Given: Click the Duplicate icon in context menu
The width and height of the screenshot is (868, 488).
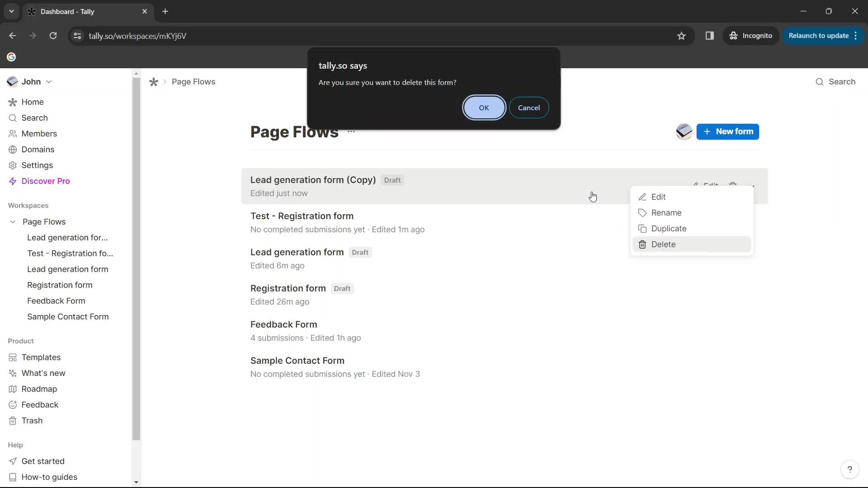Looking at the screenshot, I should point(644,229).
